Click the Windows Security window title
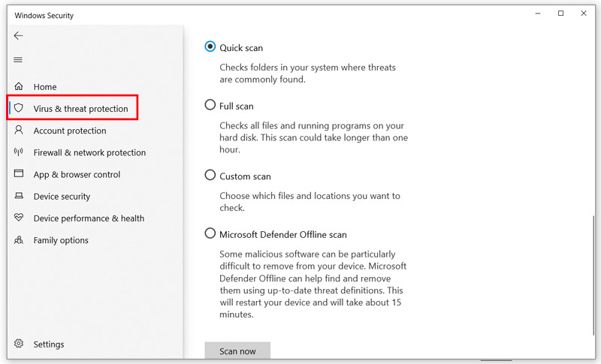The height and width of the screenshot is (364, 601). pyautogui.click(x=44, y=16)
